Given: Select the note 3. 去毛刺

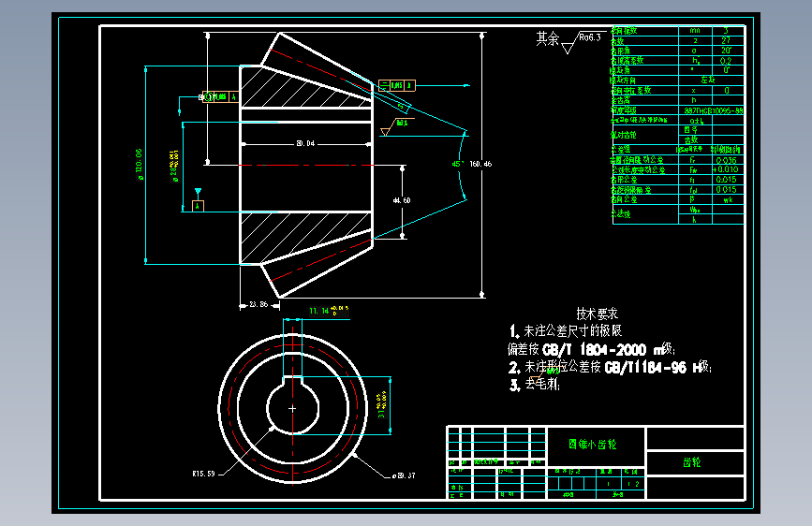Looking at the screenshot, I should click(535, 384).
